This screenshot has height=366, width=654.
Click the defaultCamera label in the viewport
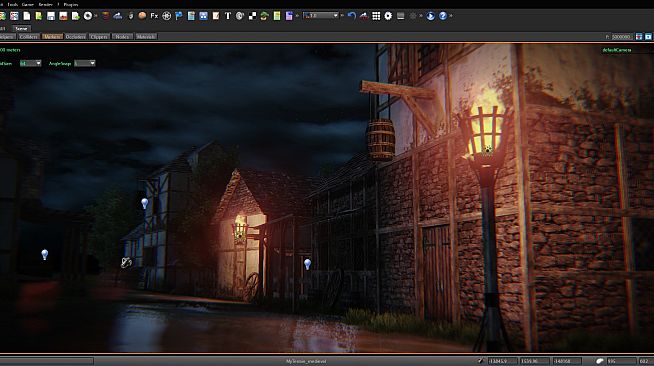(617, 50)
